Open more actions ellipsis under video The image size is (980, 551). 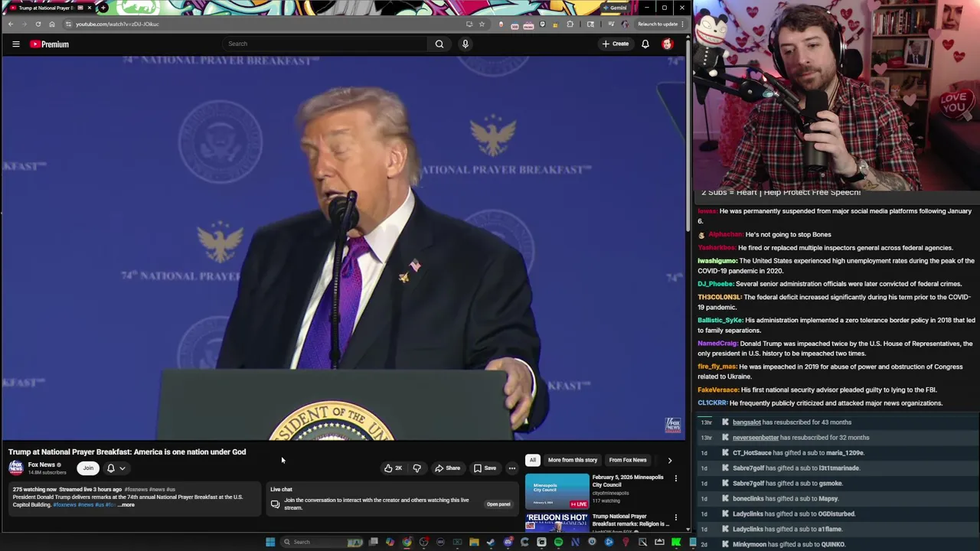click(512, 468)
